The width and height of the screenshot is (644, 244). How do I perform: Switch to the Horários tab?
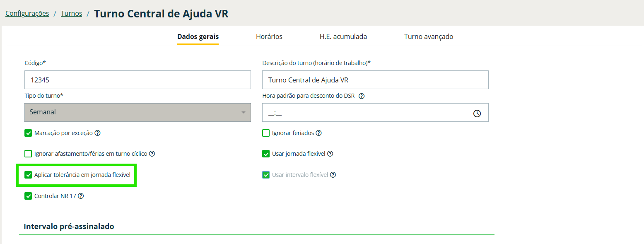pos(269,36)
